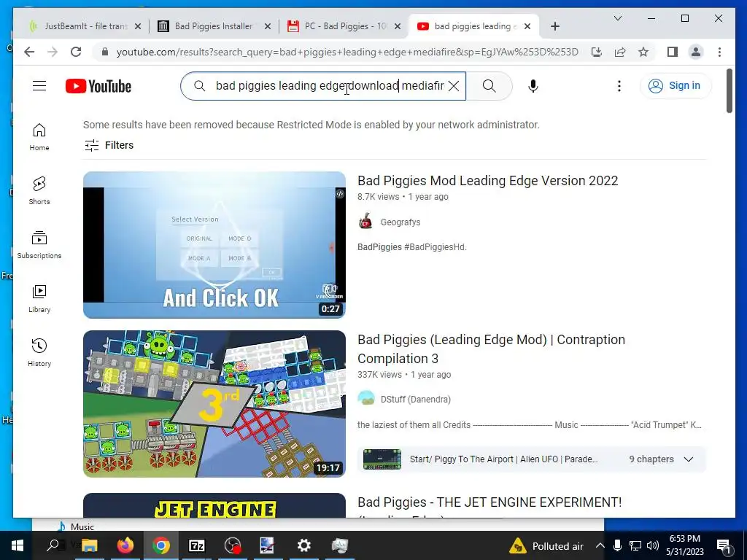747x560 pixels.
Task: Open Contraption Compilation 3 video title
Action: 491,349
